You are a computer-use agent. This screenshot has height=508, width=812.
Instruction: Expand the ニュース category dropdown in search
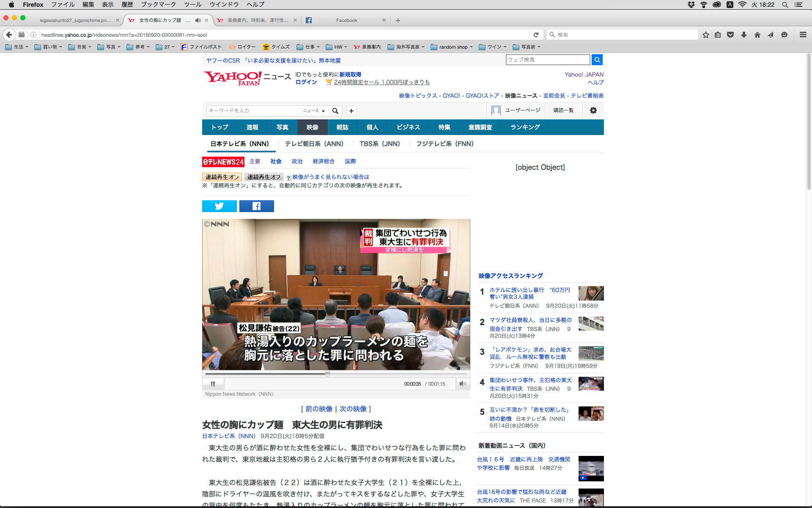(314, 111)
